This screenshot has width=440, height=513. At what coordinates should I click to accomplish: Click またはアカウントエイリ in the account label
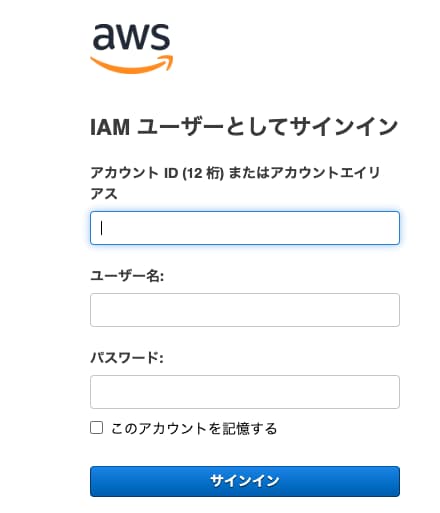(x=305, y=173)
